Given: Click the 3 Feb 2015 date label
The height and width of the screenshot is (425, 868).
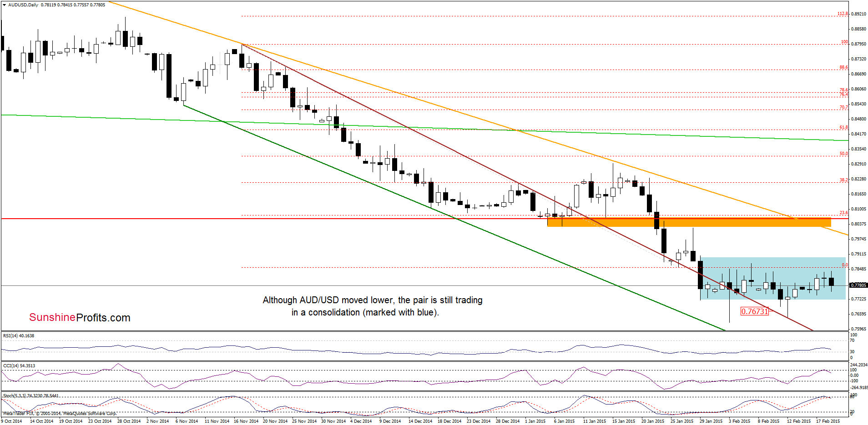Looking at the screenshot, I should [x=739, y=421].
